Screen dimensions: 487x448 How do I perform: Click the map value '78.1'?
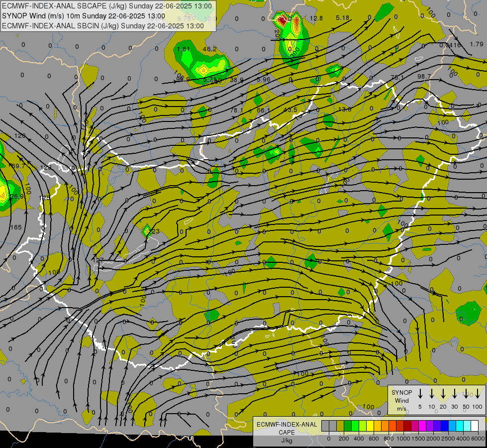point(237,111)
